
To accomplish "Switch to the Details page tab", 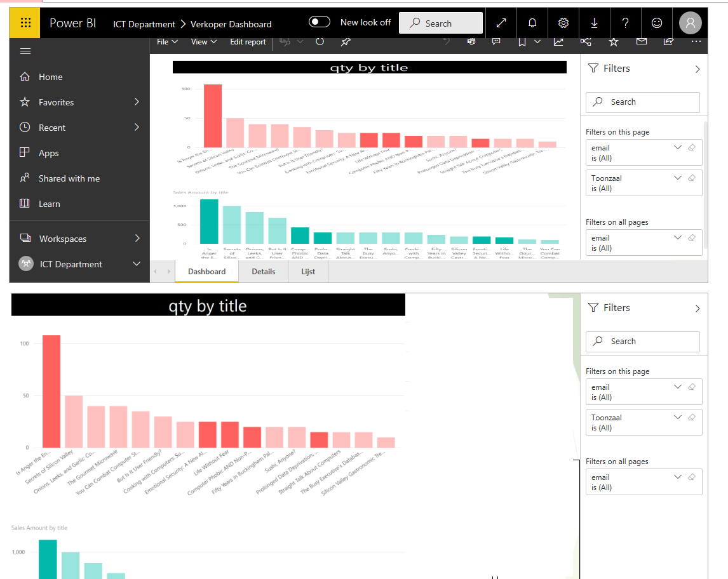I will point(263,272).
